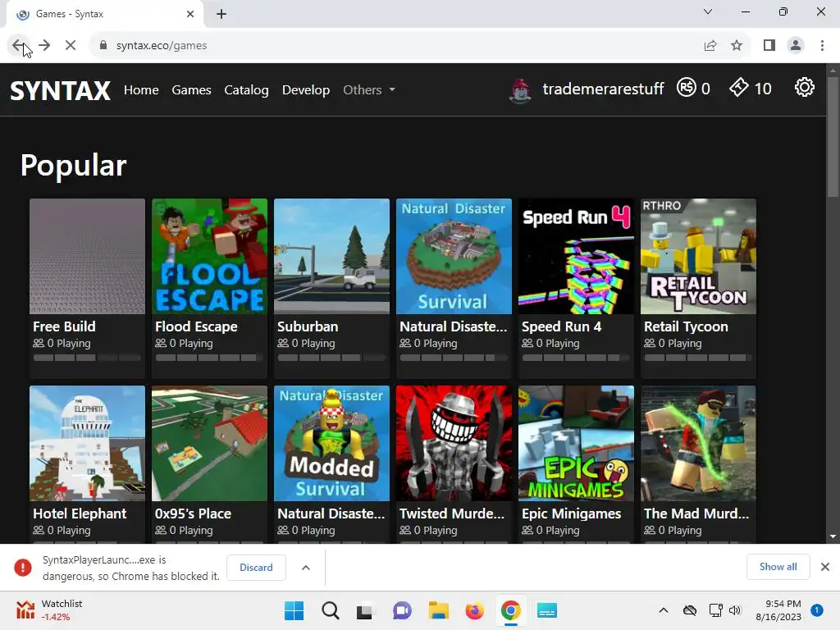Open the Suburban game thumbnail

(x=331, y=257)
